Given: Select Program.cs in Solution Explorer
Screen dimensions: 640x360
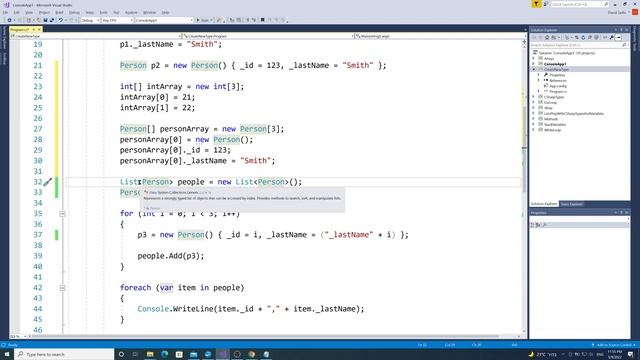Looking at the screenshot, I should 558,91.
